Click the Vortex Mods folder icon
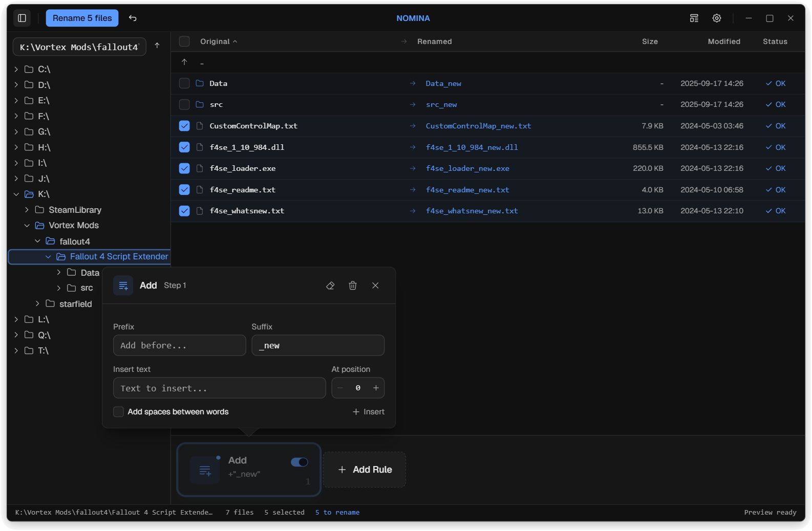The image size is (812, 531). 40,226
